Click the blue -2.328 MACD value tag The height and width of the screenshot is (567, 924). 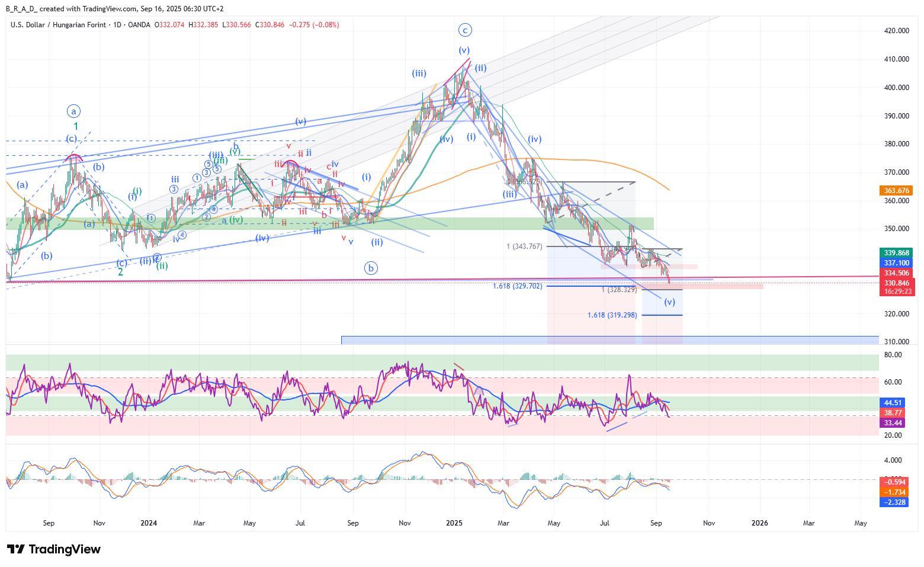click(893, 502)
